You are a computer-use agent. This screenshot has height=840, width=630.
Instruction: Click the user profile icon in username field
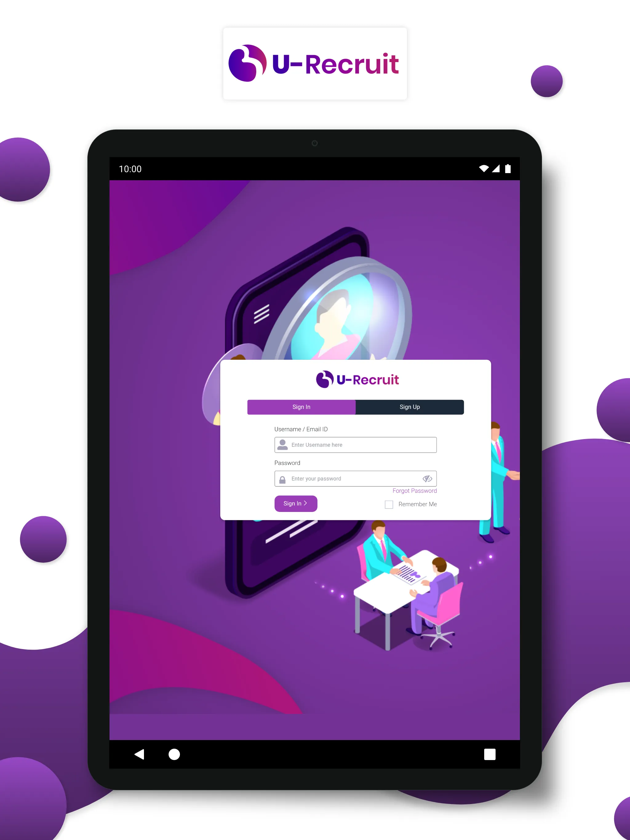coord(283,445)
